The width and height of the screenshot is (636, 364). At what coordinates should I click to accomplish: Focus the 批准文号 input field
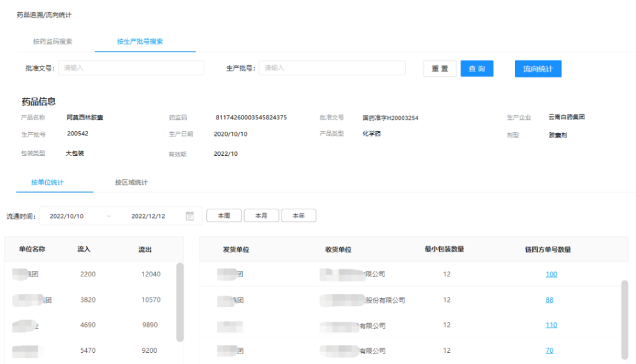132,68
